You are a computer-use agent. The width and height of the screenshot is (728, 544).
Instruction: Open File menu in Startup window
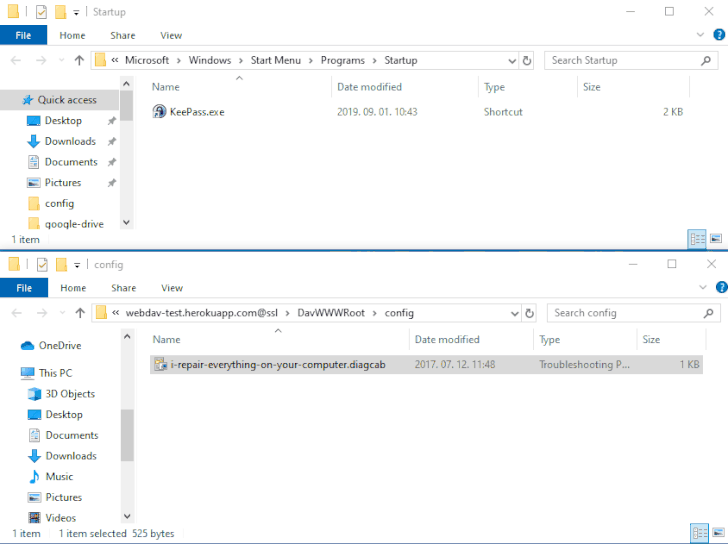pyautogui.click(x=23, y=35)
